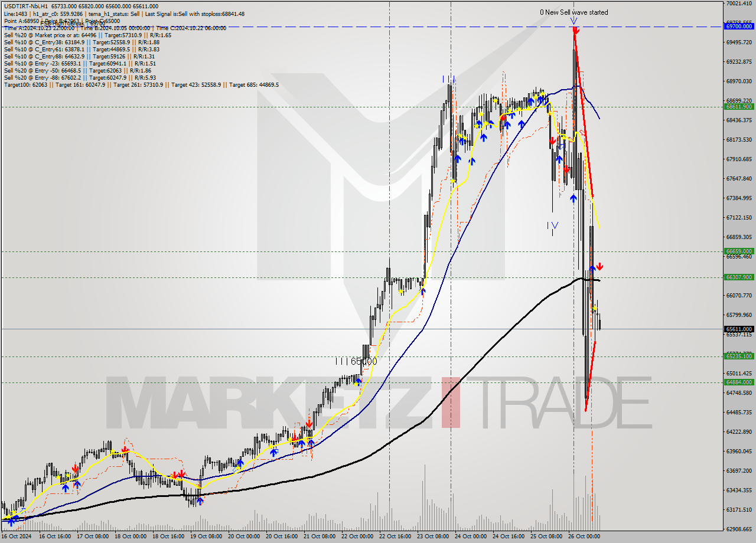
Task: Click the 68173.530 price axis label
Action: click(x=739, y=139)
